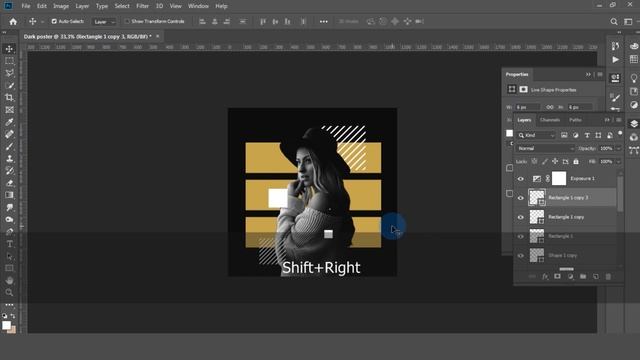Open the File menu
Viewport: 640px width, 360px height.
click(x=26, y=6)
